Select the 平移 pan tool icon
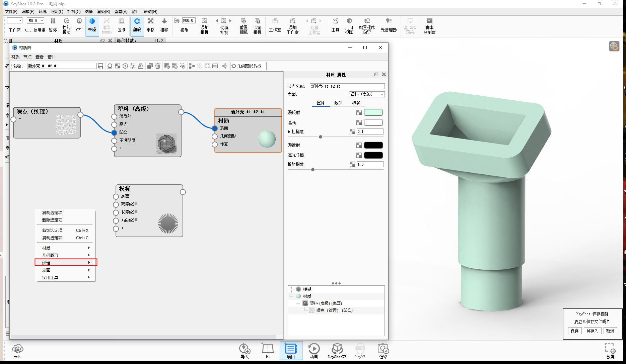This screenshot has width=626, height=364. click(x=151, y=25)
